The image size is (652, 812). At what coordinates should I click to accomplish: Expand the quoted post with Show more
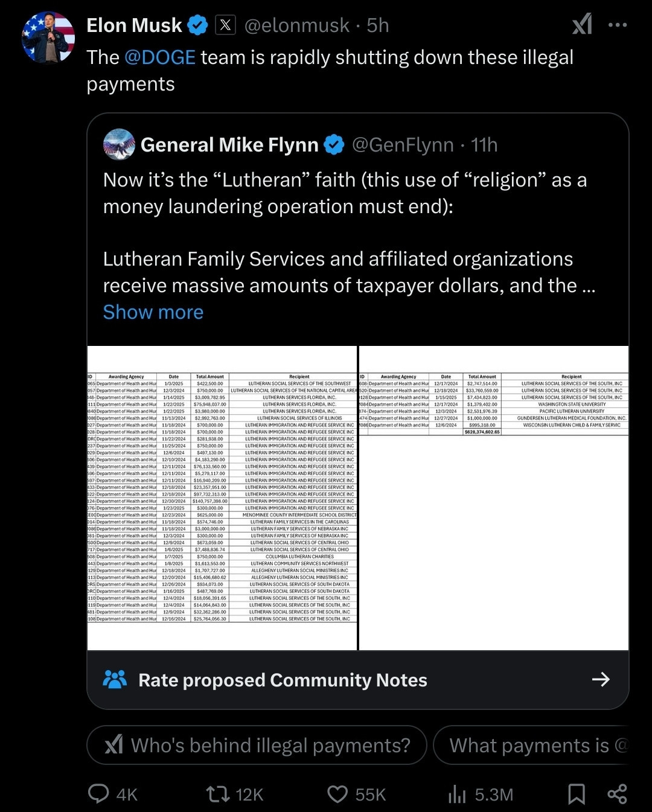[x=153, y=312]
